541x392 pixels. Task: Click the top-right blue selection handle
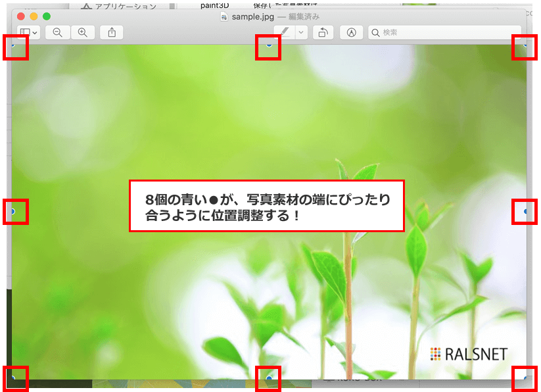[526, 45]
